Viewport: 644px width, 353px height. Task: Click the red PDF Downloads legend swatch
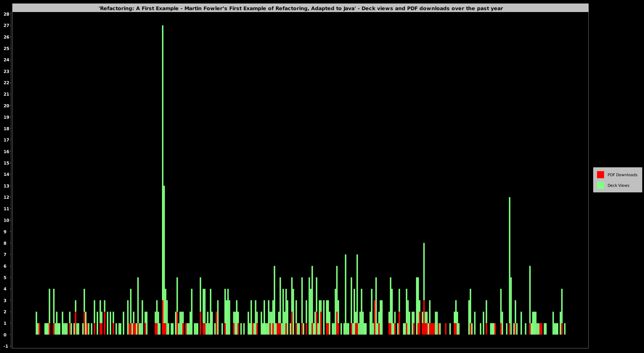(600, 175)
